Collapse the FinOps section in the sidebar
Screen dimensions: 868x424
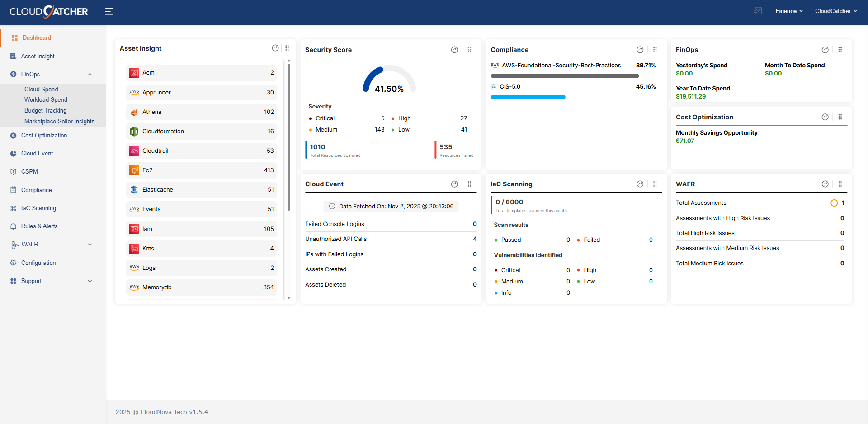tap(90, 74)
